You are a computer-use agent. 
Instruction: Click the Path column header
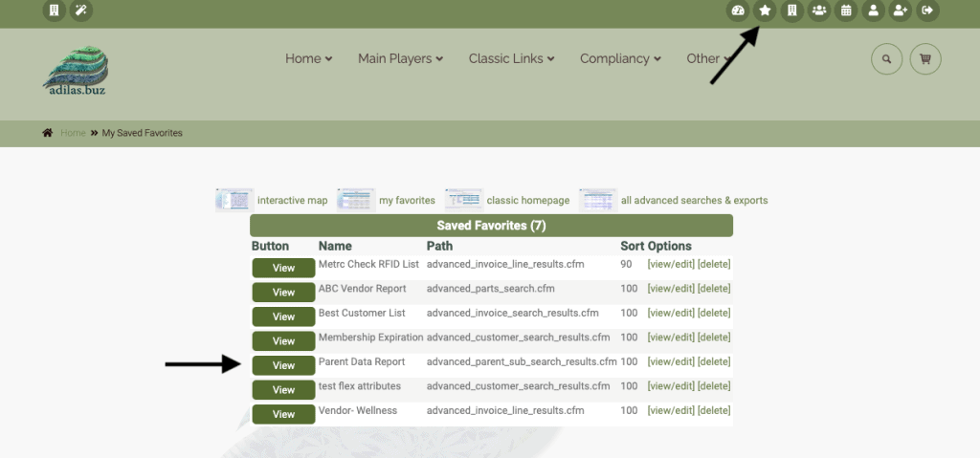pos(440,246)
